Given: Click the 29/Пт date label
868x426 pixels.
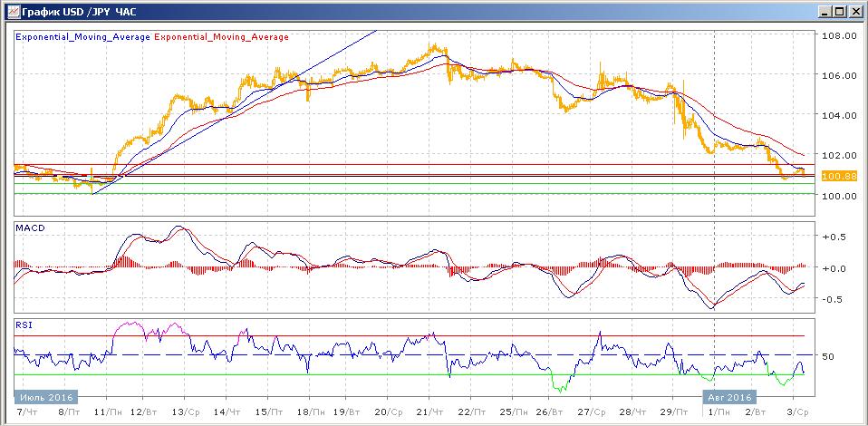Looking at the screenshot, I should pyautogui.click(x=676, y=412).
